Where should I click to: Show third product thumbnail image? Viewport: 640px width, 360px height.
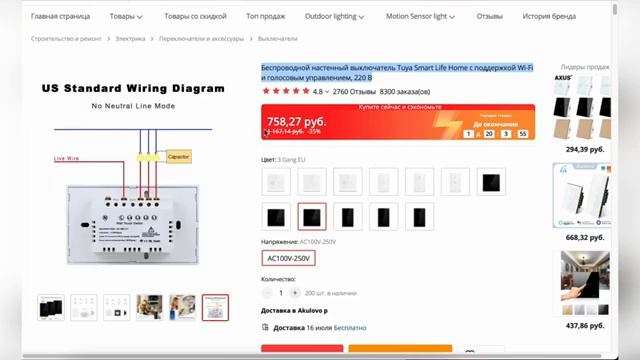coord(117,307)
